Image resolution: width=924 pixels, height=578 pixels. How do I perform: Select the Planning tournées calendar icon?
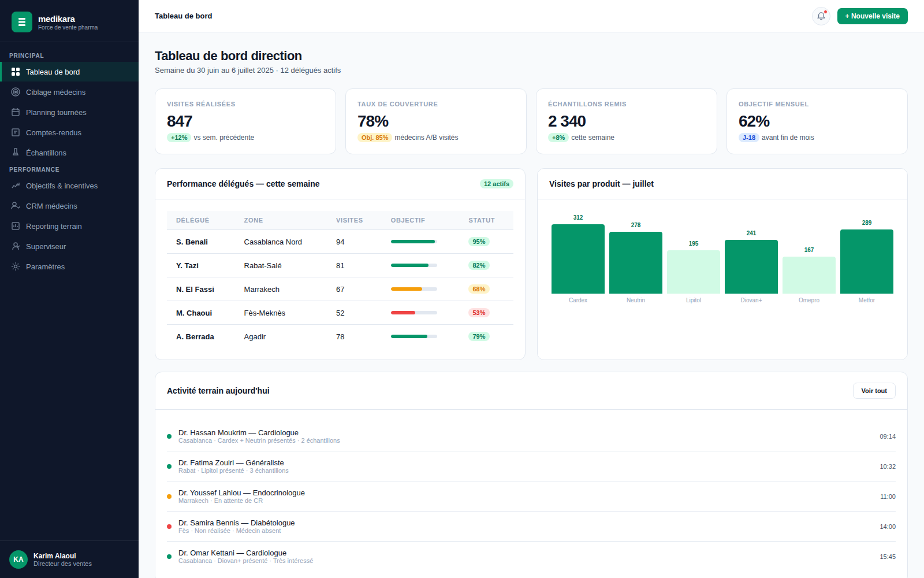click(x=16, y=112)
